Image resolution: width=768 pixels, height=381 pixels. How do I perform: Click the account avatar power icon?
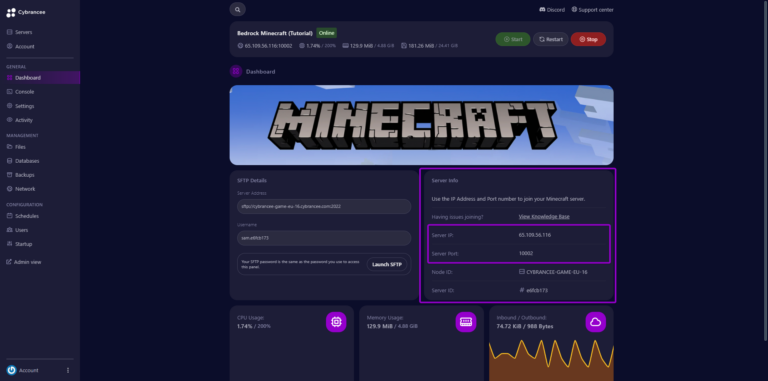pyautogui.click(x=12, y=370)
